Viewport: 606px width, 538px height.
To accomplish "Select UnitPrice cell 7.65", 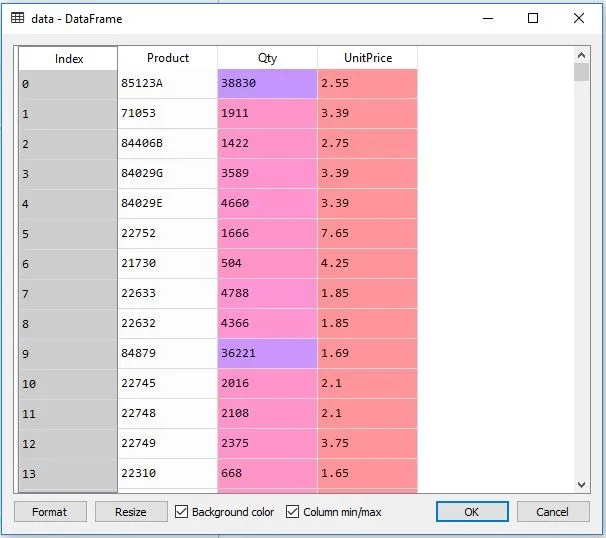I will pos(368,233).
